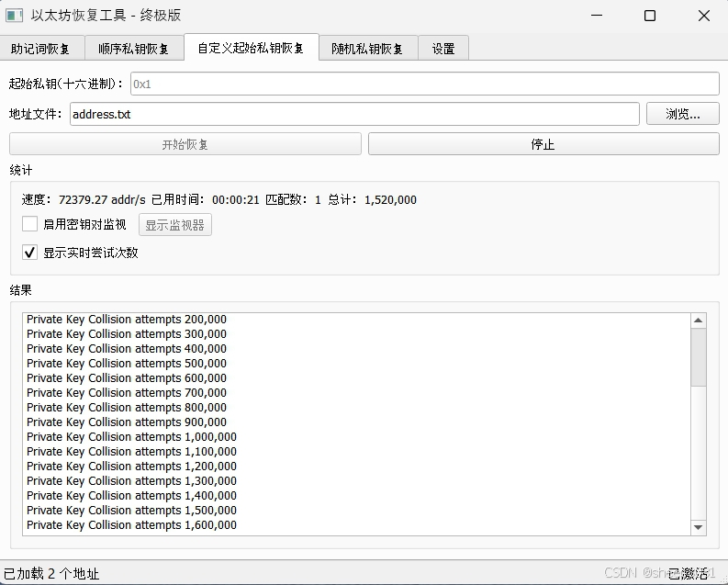Click the address.txt file path field
Image resolution: width=728 pixels, height=585 pixels.
354,114
